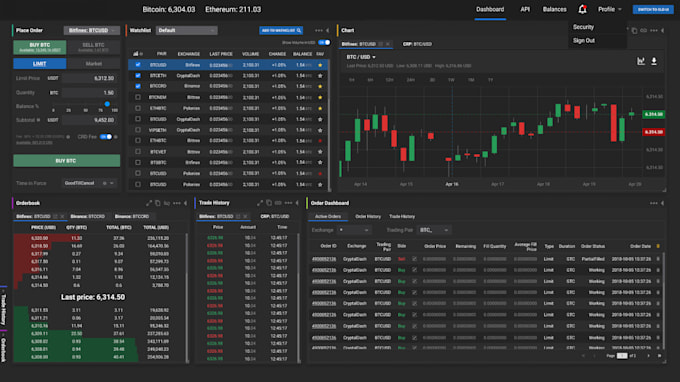Switch to Active Orders tab
Screen dimensions: 680x382
(x=328, y=216)
